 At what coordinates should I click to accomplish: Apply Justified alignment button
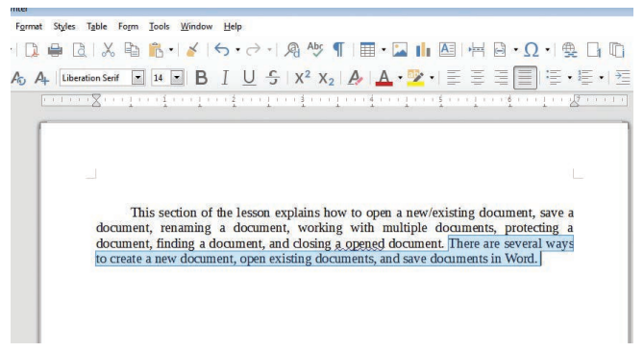click(x=525, y=78)
